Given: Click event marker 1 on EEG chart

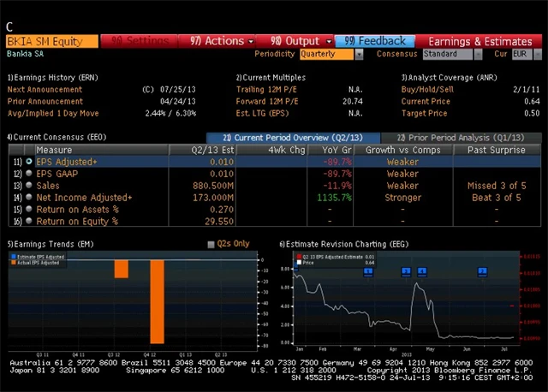Looking at the screenshot, I should [x=368, y=271].
